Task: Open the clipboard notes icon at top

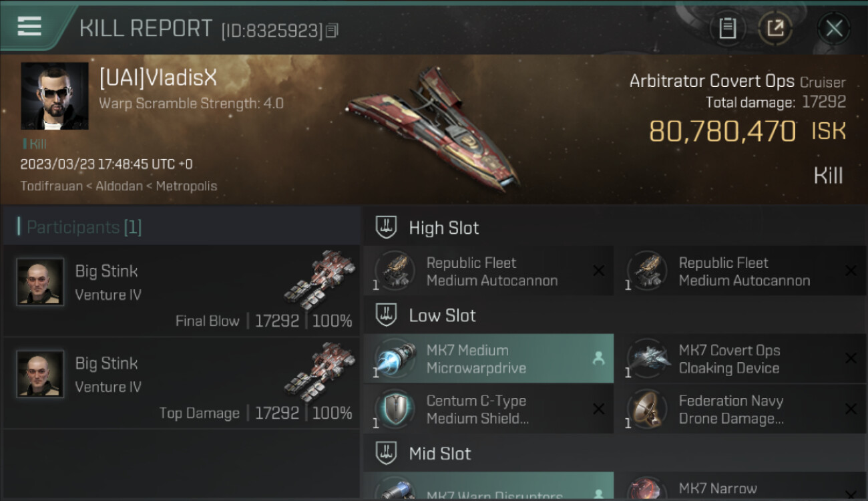Action: click(727, 29)
